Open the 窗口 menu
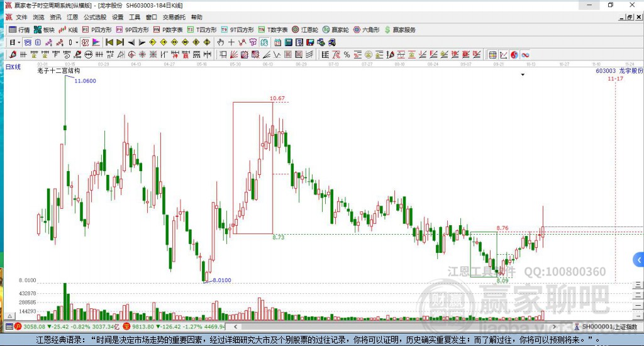Image resolution: width=644 pixels, height=346 pixels. pos(152,17)
